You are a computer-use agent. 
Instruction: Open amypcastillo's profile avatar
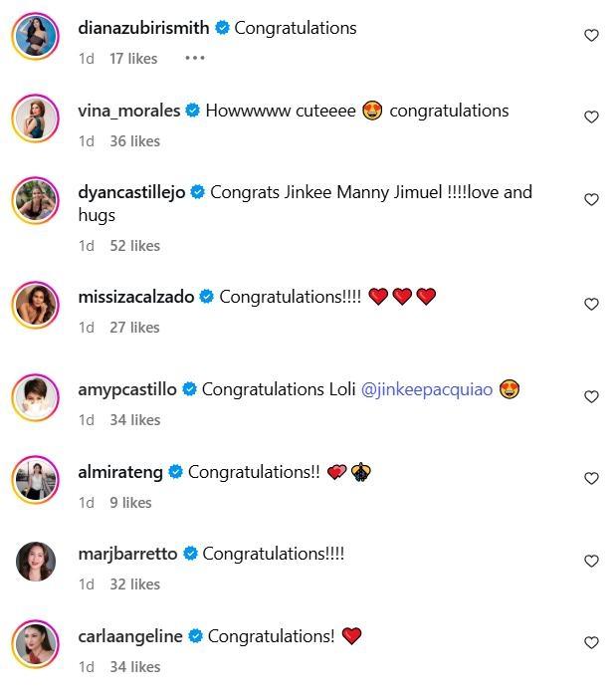(x=36, y=397)
